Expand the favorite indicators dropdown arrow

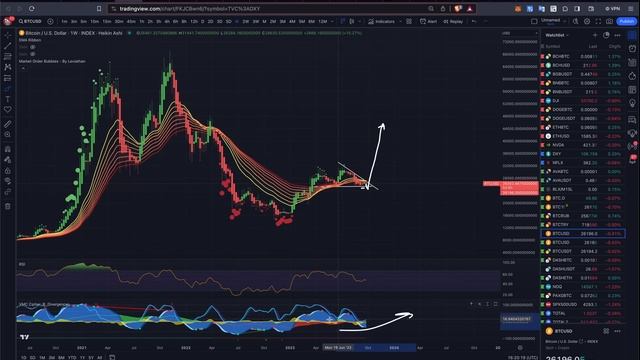[400, 21]
